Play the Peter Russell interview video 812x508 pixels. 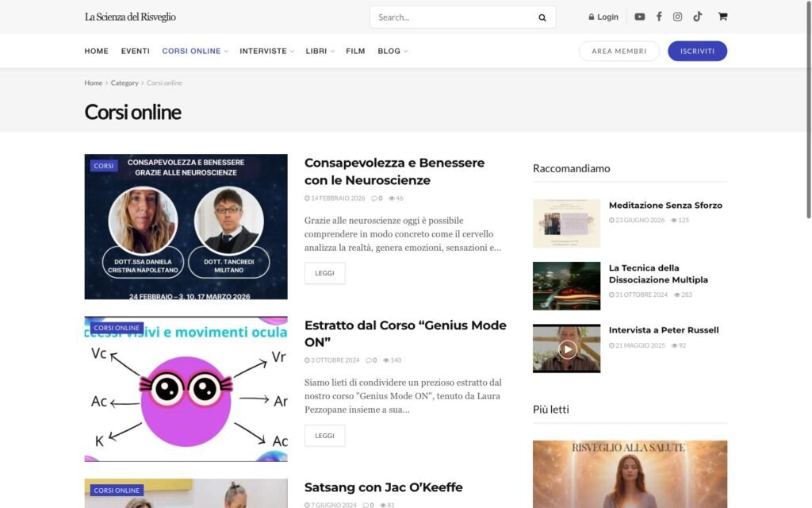point(568,349)
